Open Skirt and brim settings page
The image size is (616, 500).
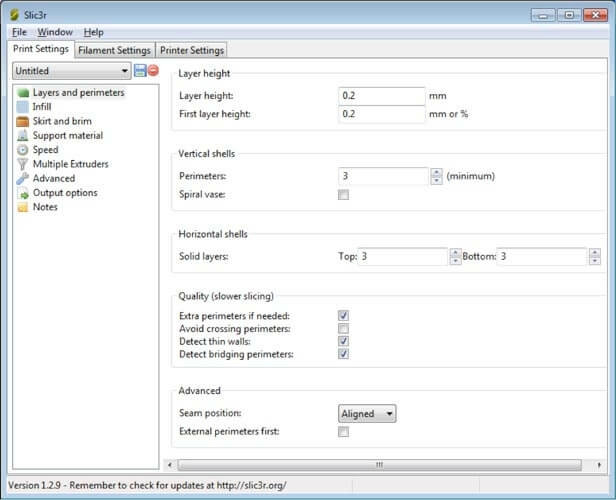pyautogui.click(x=61, y=121)
